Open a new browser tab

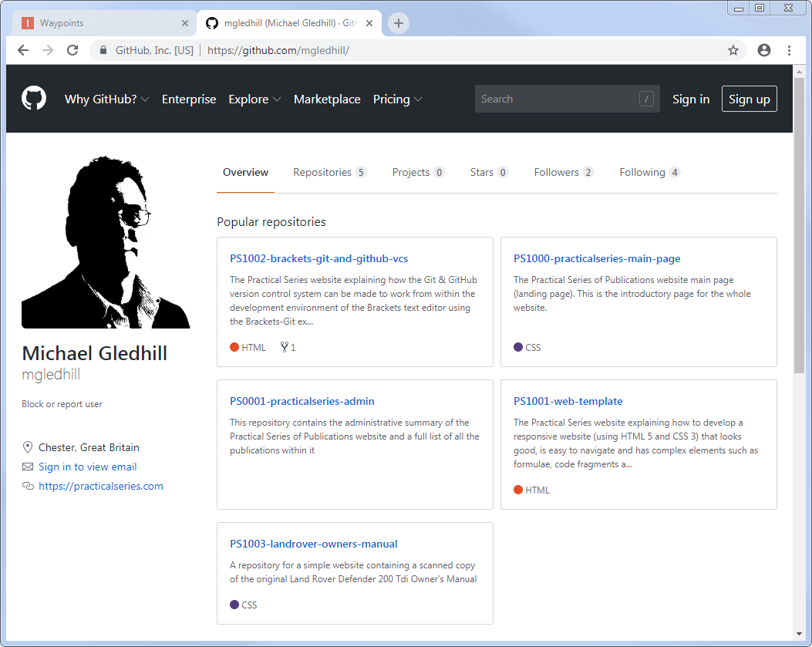(x=398, y=23)
